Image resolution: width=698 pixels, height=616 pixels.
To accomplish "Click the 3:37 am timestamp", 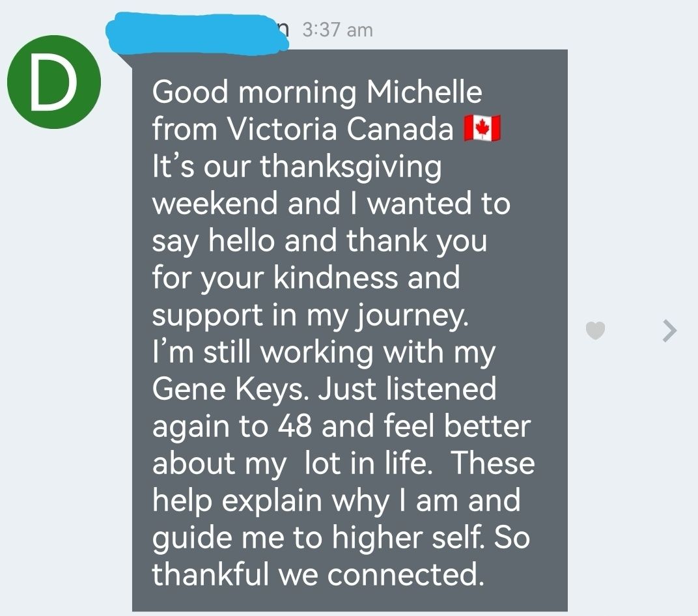I will 338,29.
